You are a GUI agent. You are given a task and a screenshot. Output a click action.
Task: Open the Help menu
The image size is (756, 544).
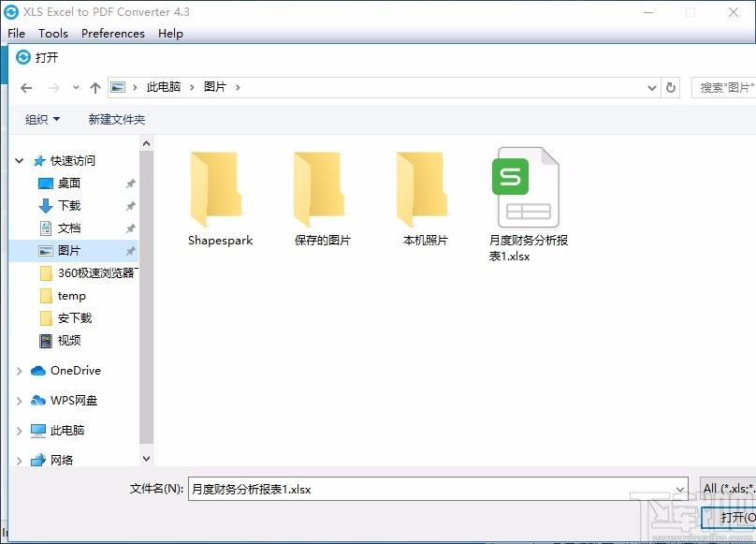tap(170, 34)
